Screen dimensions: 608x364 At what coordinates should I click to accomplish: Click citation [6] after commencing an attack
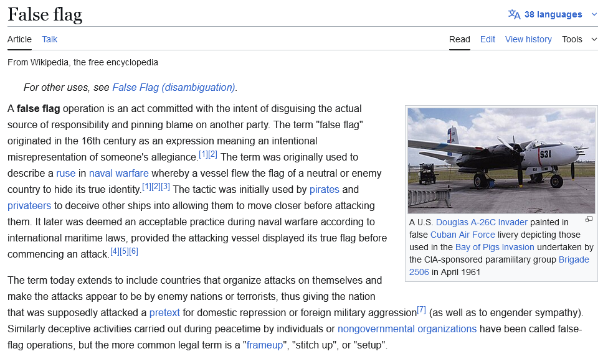tap(133, 251)
